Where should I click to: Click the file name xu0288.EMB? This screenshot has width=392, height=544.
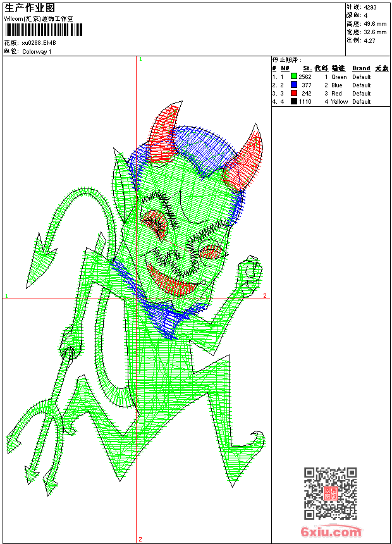[x=39, y=43]
